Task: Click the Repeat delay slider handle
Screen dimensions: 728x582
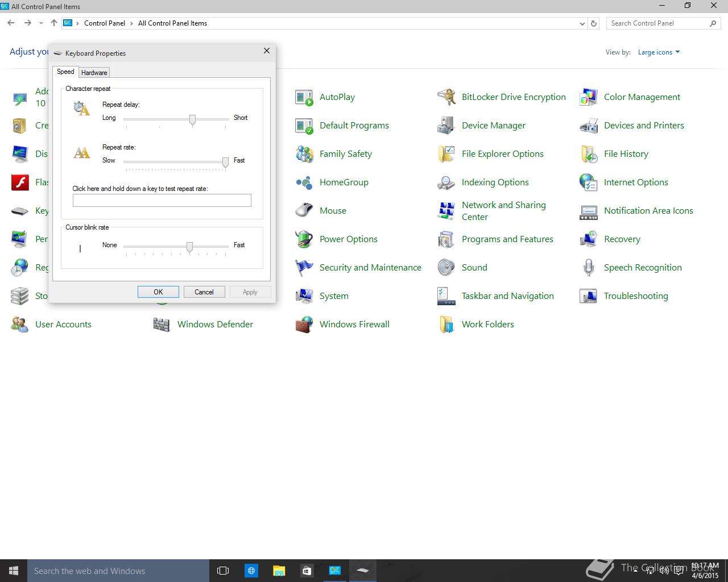Action: tap(192, 119)
